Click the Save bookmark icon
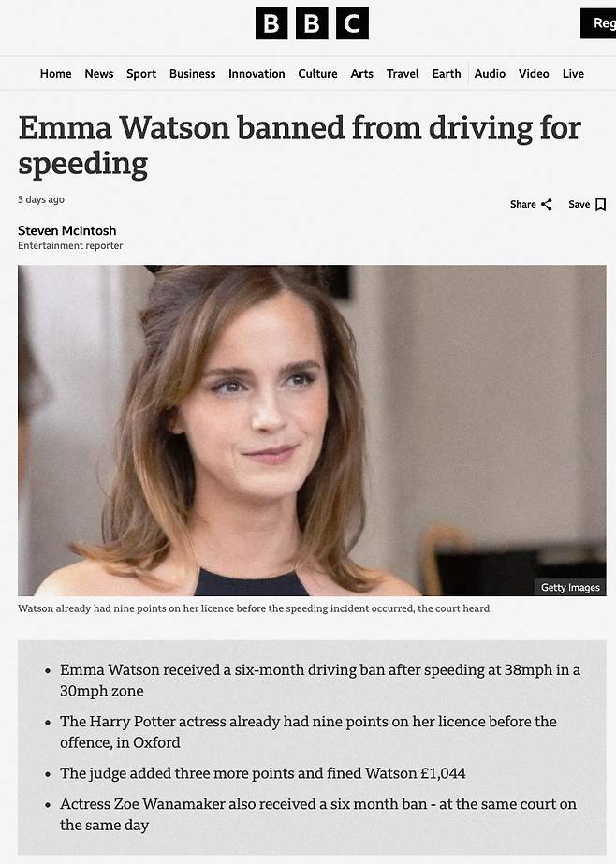616x864 pixels. point(601,204)
